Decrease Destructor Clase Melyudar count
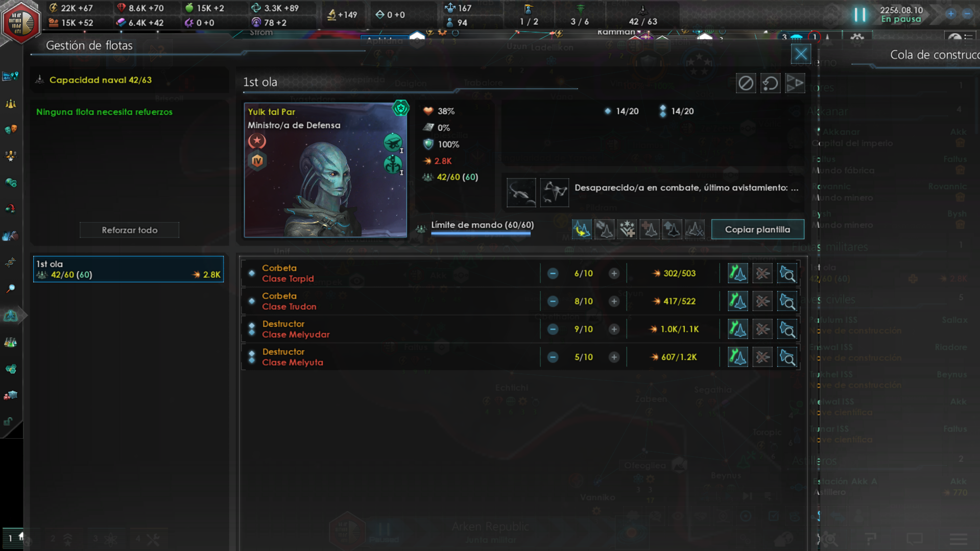 pyautogui.click(x=553, y=329)
